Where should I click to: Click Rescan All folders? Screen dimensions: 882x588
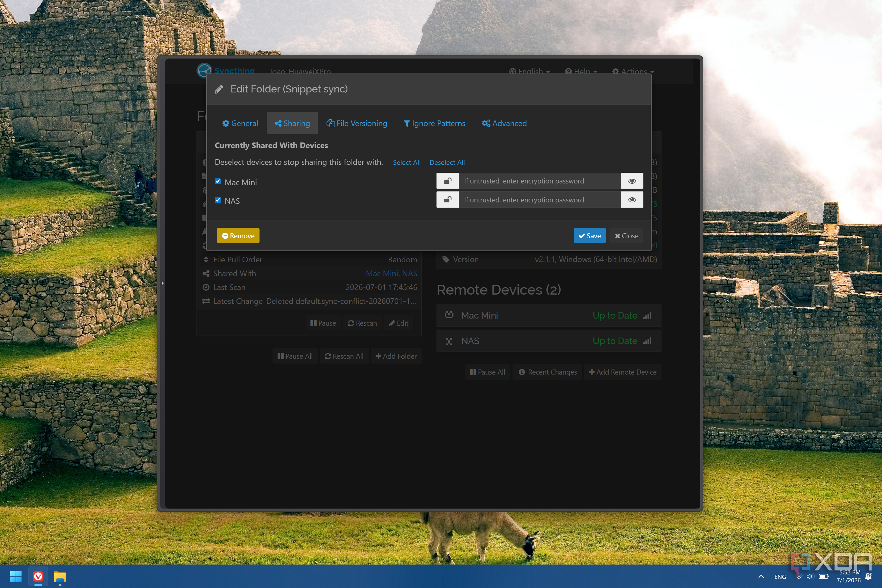click(x=344, y=356)
